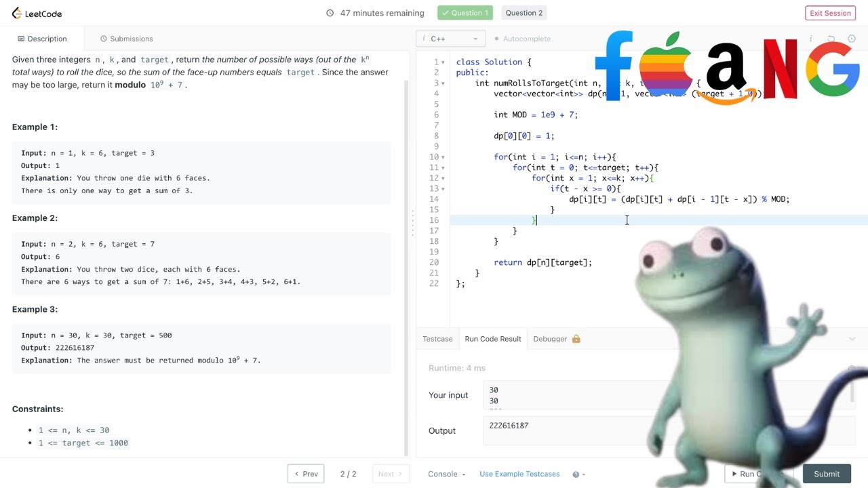Collapse the result panel chevron
The width and height of the screenshot is (868, 488).
pyautogui.click(x=852, y=339)
